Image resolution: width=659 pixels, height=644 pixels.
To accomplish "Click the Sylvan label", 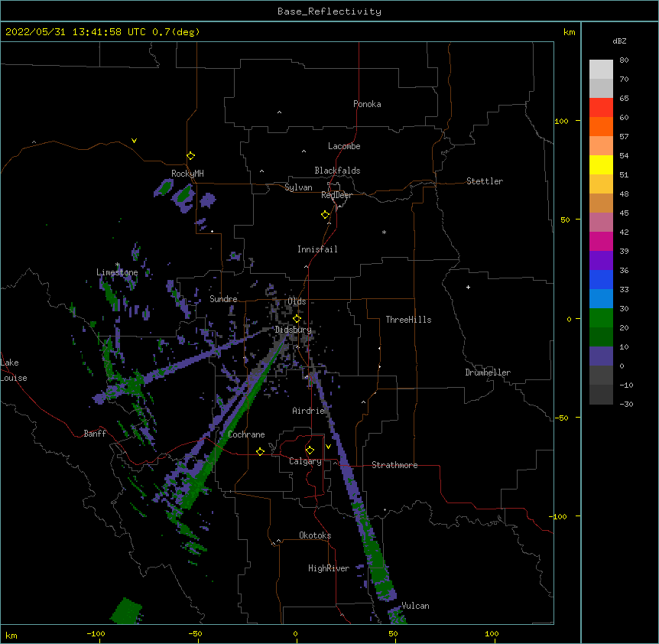I will (x=298, y=187).
